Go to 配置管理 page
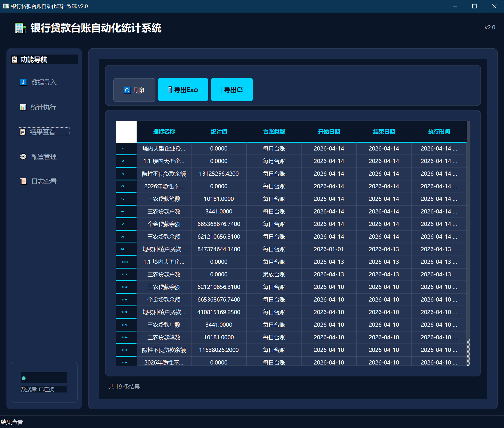 [44, 157]
